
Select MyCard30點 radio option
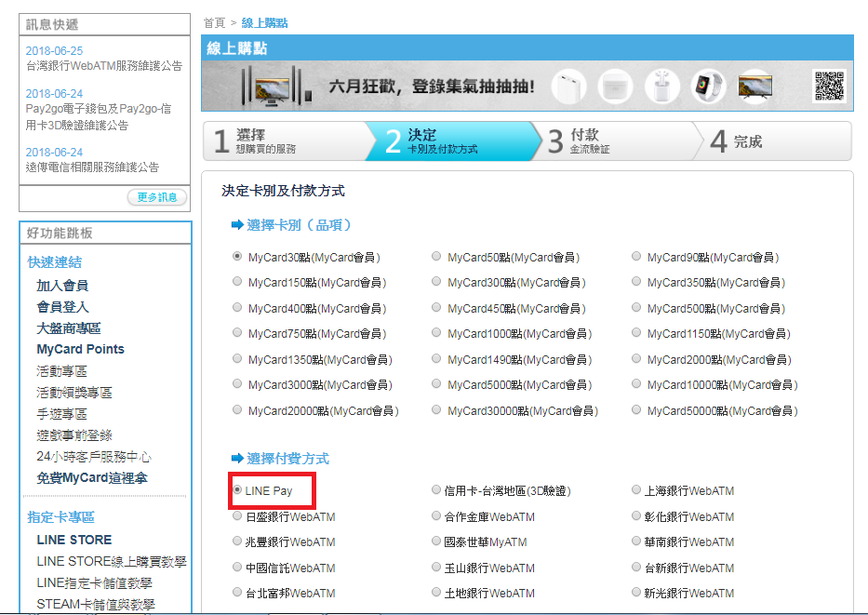pyautogui.click(x=237, y=256)
